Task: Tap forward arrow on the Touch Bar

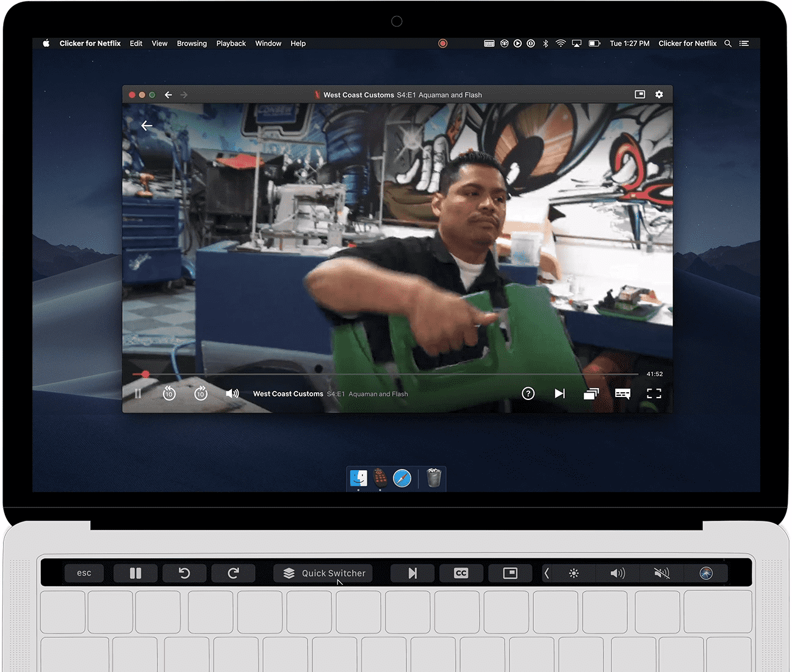Action: click(233, 573)
